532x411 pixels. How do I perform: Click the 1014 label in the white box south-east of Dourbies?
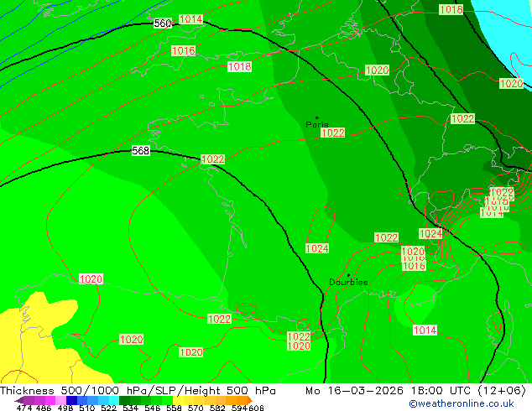(425, 330)
